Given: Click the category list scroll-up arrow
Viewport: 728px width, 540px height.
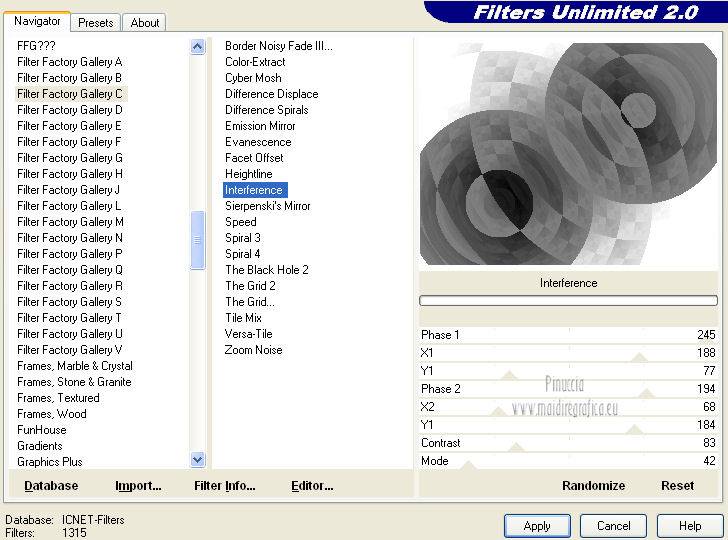Looking at the screenshot, I should click(x=197, y=46).
